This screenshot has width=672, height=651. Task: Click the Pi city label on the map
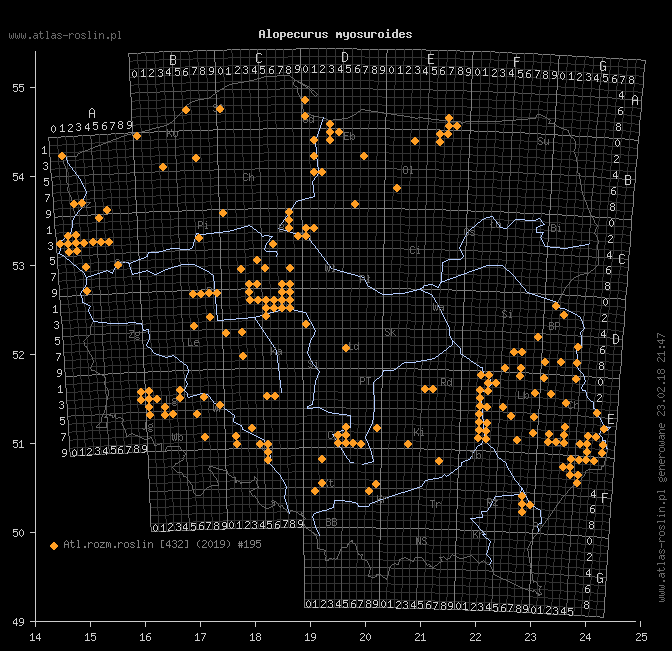click(x=203, y=225)
